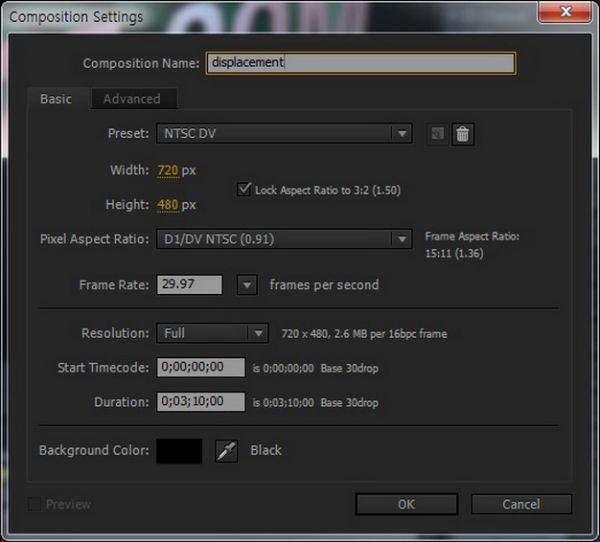
Task: Open the Frame Rate preset arrow dropdown
Action: 247,285
